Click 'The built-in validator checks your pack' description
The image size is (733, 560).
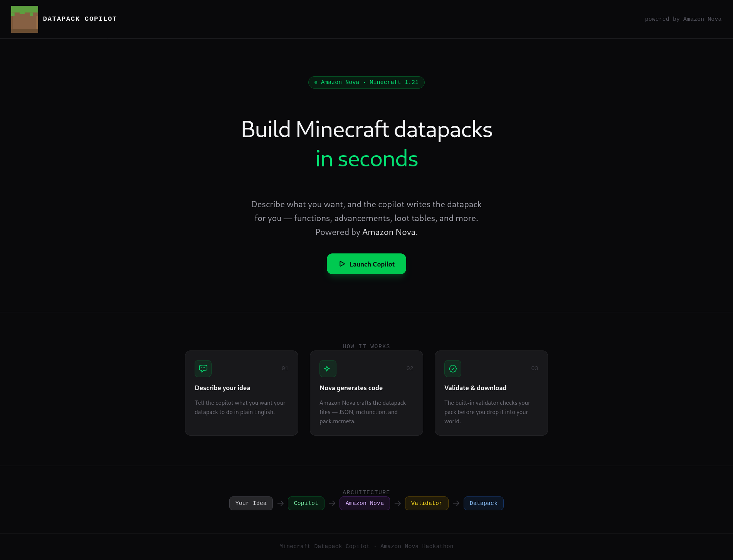[x=487, y=412]
